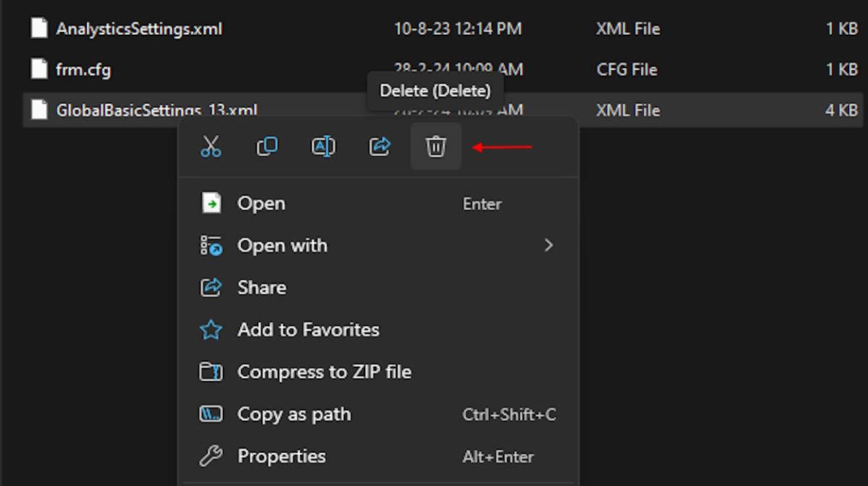Image resolution: width=868 pixels, height=486 pixels.
Task: Click the Copy as path icon
Action: coord(210,414)
